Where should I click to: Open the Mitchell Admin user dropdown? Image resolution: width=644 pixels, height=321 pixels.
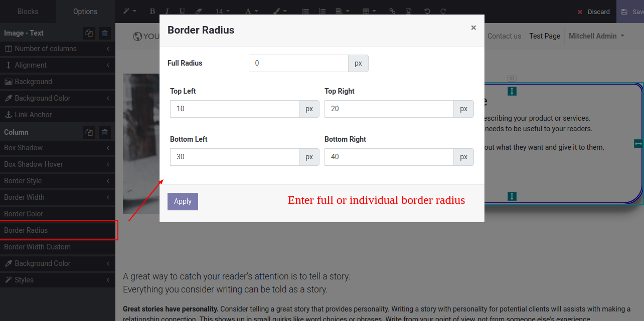coord(596,36)
